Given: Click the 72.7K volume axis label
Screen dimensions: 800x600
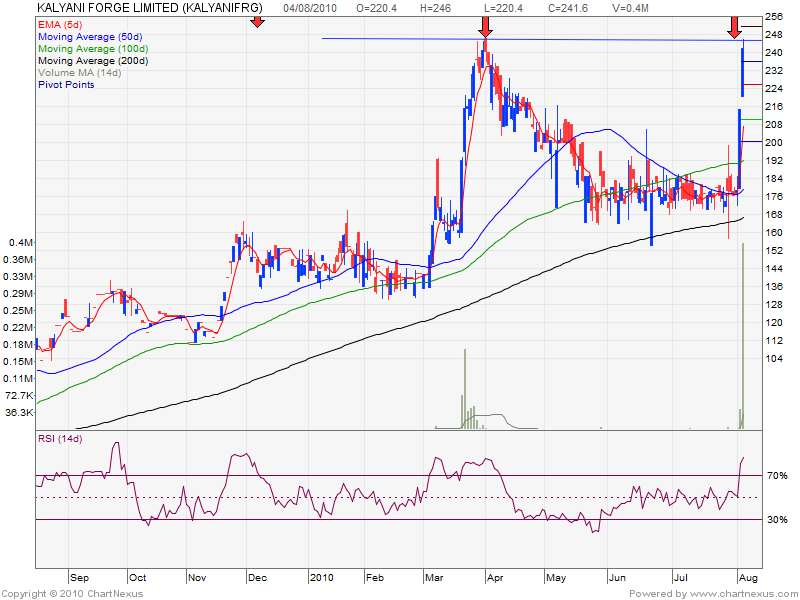Looking at the screenshot, I should click(19, 395).
